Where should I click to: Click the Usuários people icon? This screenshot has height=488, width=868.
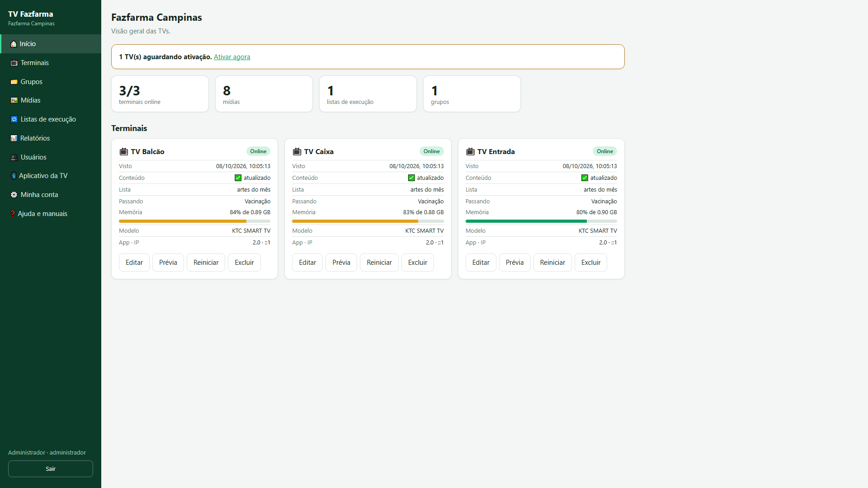(x=14, y=157)
